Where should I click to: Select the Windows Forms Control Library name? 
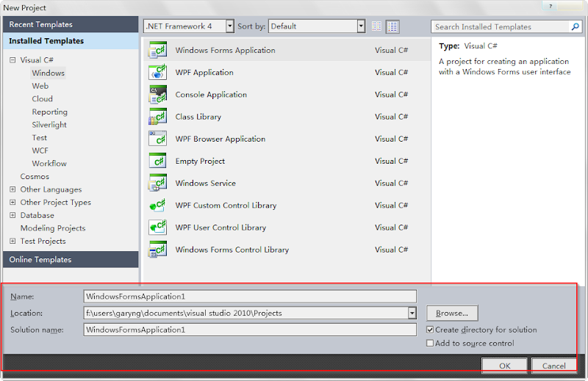tap(232, 250)
